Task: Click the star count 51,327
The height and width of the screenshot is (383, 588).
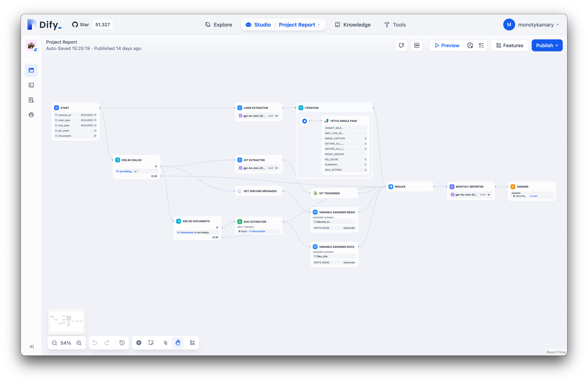Action: pyautogui.click(x=103, y=25)
